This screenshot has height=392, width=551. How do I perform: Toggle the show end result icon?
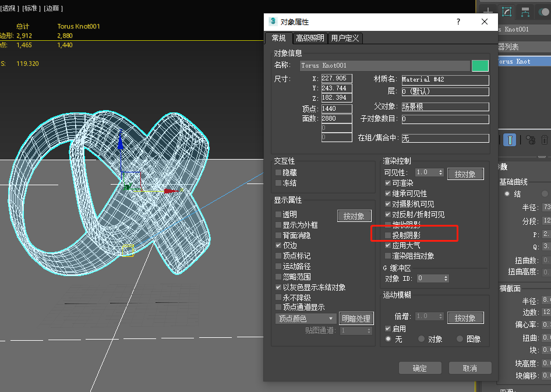pyautogui.click(x=510, y=140)
